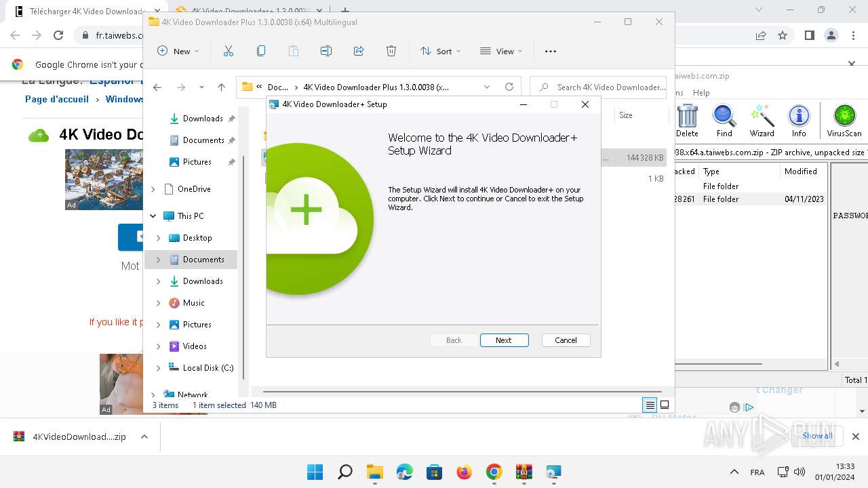Go back in File Explorer
Screen dimensions: 868x488
(x=157, y=87)
